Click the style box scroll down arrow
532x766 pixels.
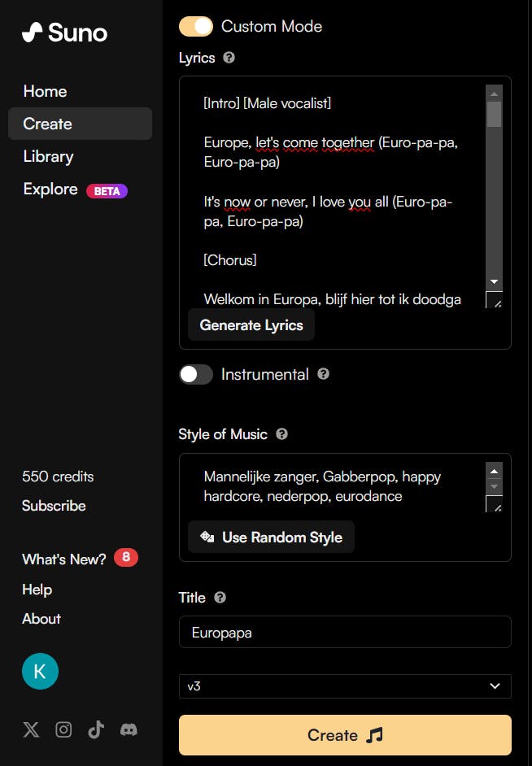tap(494, 486)
